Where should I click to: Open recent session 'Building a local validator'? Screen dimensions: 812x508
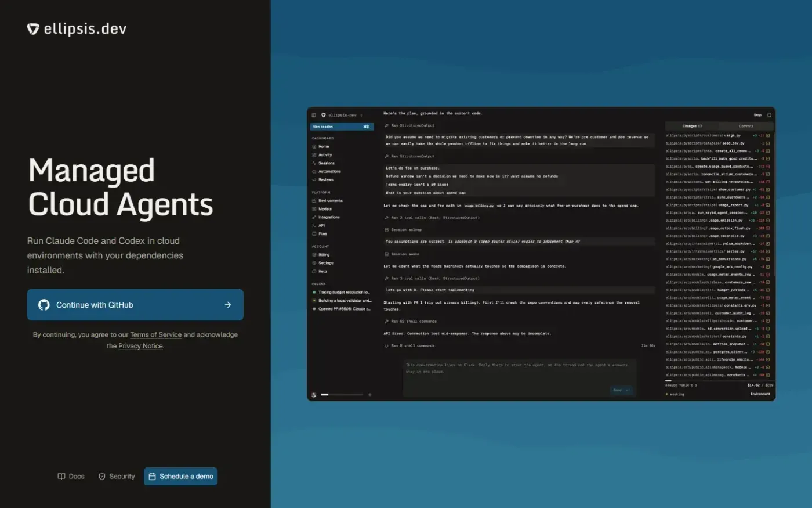pyautogui.click(x=342, y=301)
